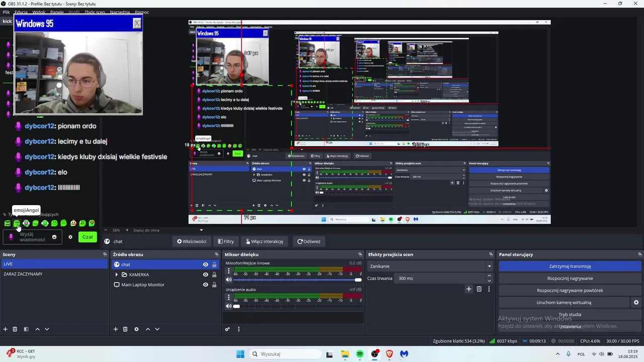The height and width of the screenshot is (362, 644).
Task: Open the Plik menu
Action: 6,12
